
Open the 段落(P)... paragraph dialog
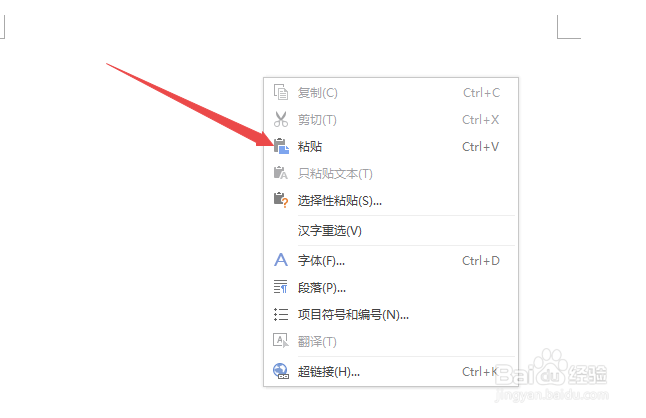pyautogui.click(x=391, y=287)
